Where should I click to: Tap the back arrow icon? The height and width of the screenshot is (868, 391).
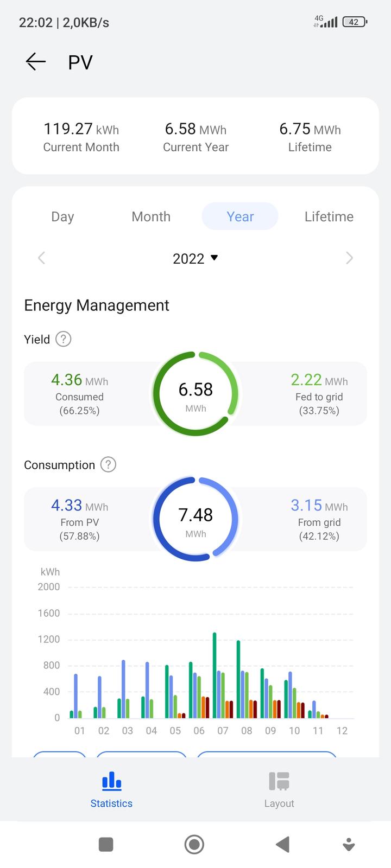click(36, 62)
